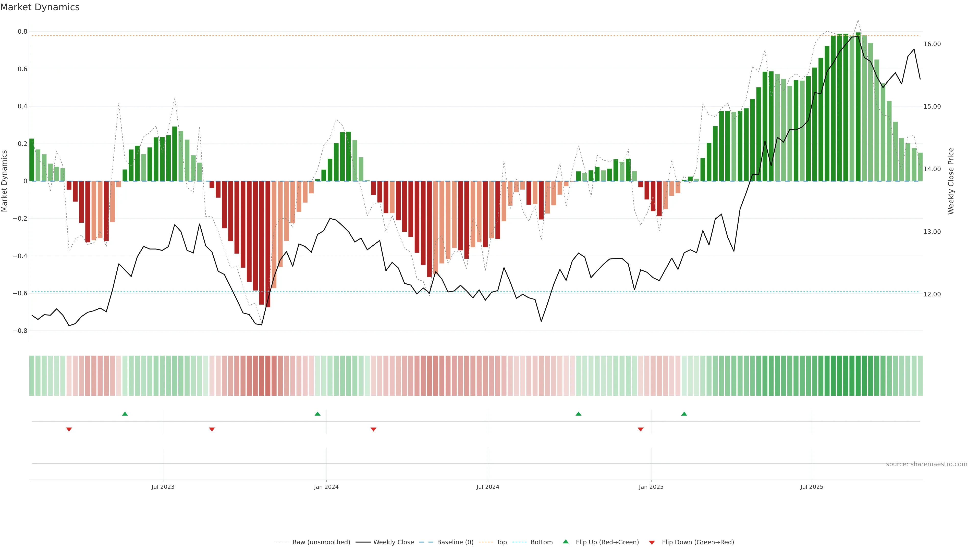Click the 16.00 price axis tick label
The height and width of the screenshot is (551, 980).
click(932, 44)
